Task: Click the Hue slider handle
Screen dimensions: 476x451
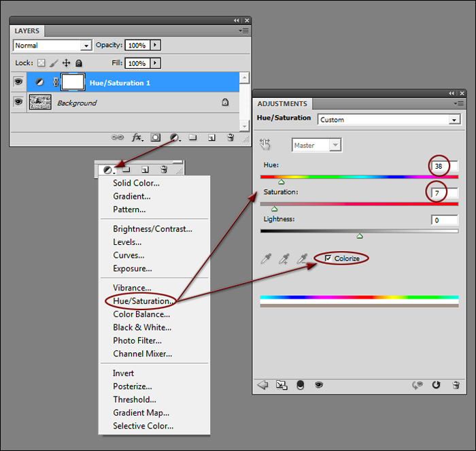Action: point(282,182)
